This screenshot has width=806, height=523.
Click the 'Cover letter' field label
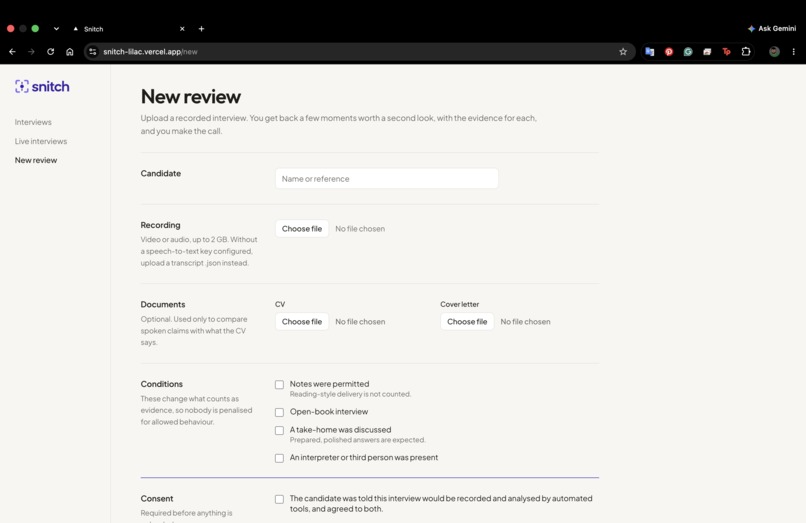tap(460, 304)
